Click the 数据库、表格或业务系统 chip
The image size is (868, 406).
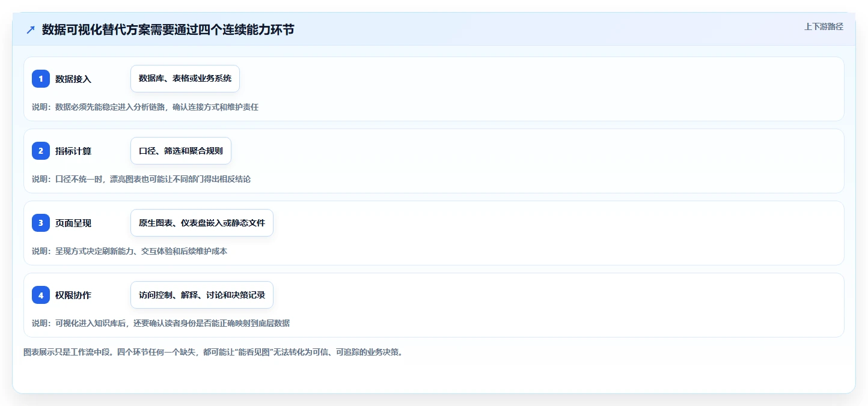[x=185, y=79]
